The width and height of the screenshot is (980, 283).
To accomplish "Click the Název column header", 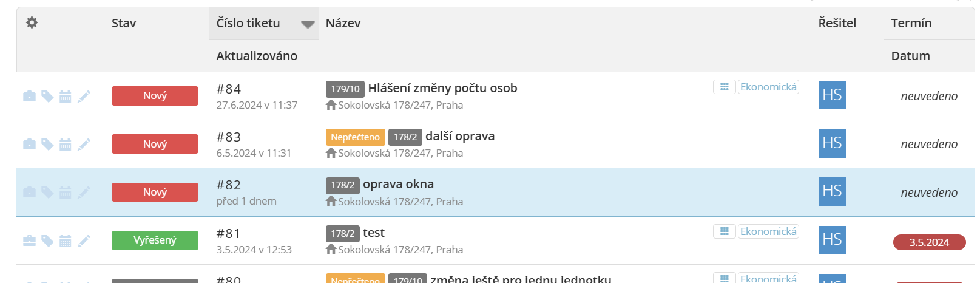I will 343,23.
